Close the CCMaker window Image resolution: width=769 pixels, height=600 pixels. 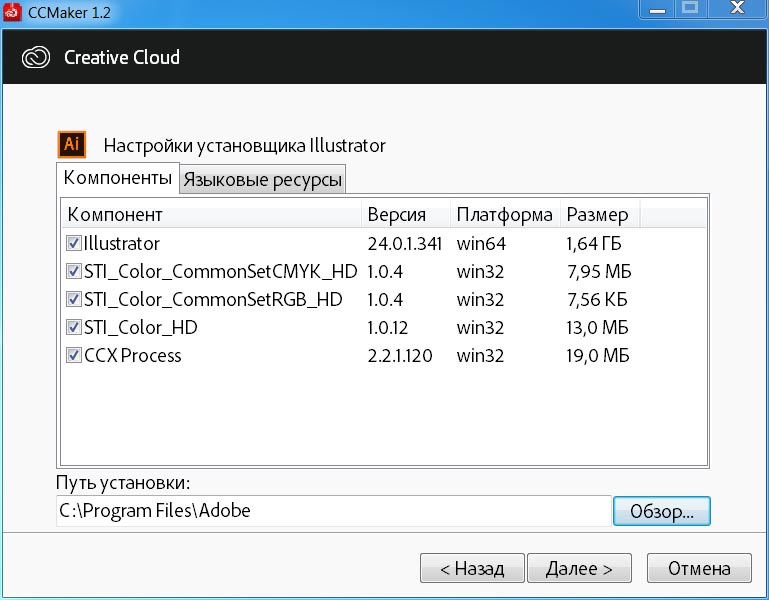737,9
